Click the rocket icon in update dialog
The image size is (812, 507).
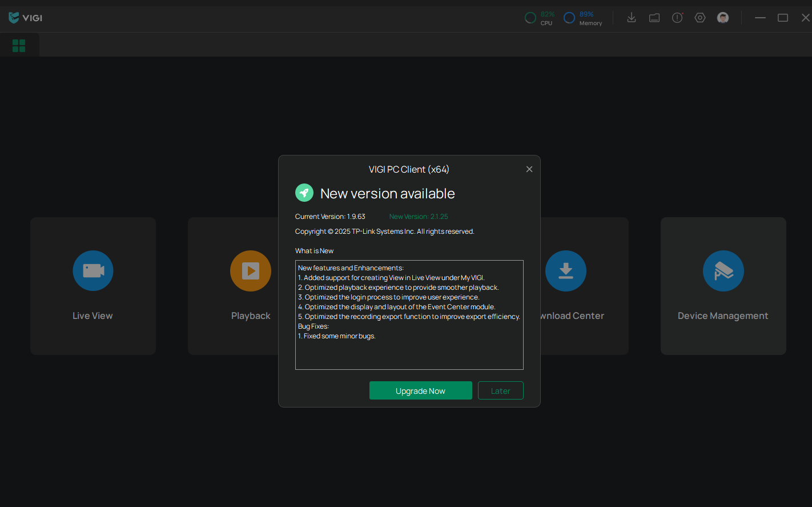[x=304, y=193]
